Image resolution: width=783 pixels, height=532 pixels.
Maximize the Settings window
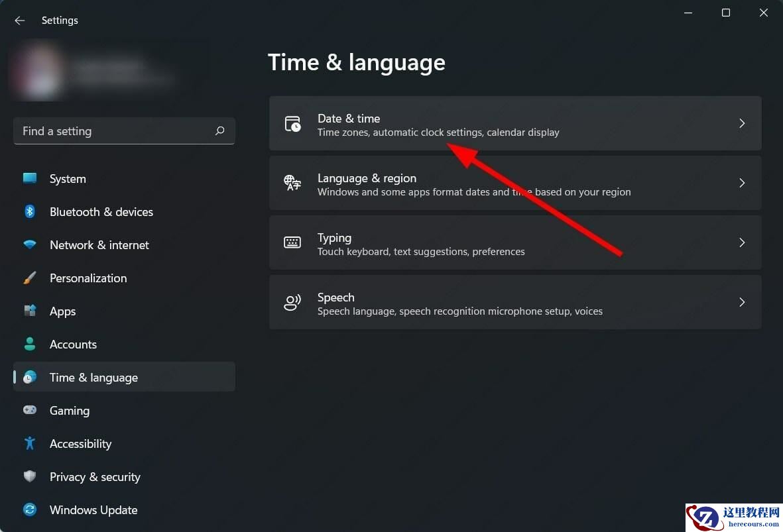tap(726, 13)
